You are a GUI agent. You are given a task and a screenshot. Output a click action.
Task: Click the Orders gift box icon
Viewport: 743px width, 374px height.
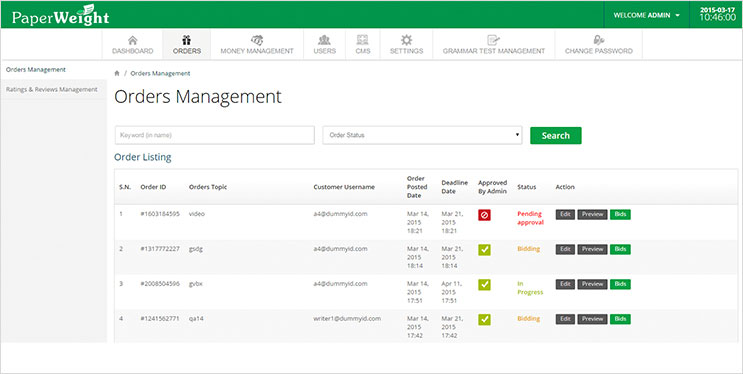[x=187, y=40]
